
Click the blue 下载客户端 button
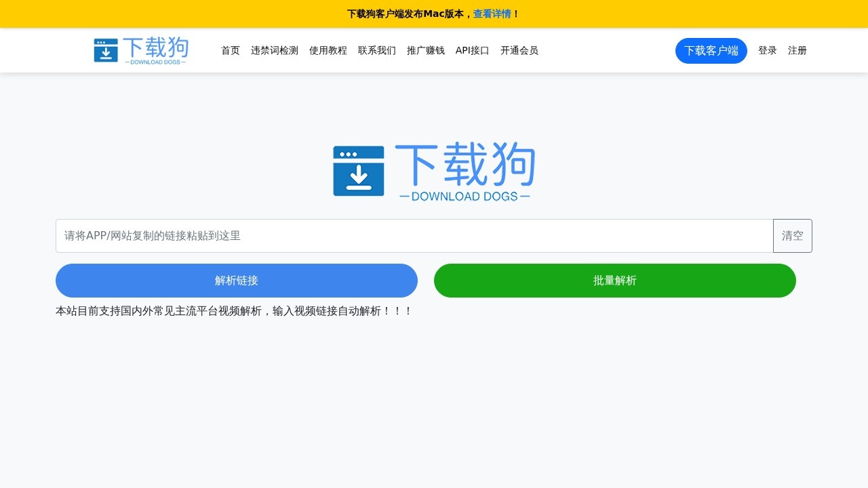coord(711,50)
